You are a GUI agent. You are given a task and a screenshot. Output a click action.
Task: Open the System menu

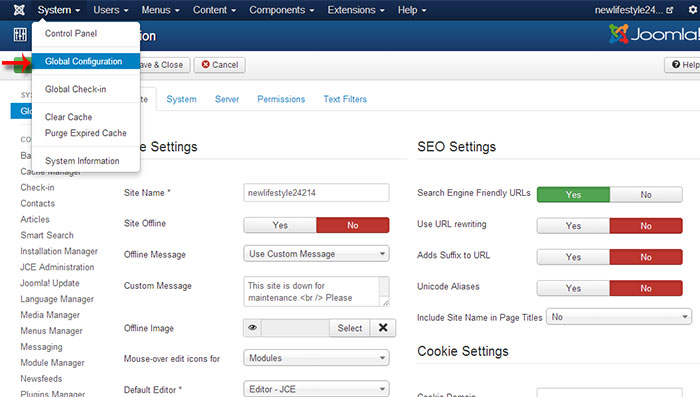(58, 10)
